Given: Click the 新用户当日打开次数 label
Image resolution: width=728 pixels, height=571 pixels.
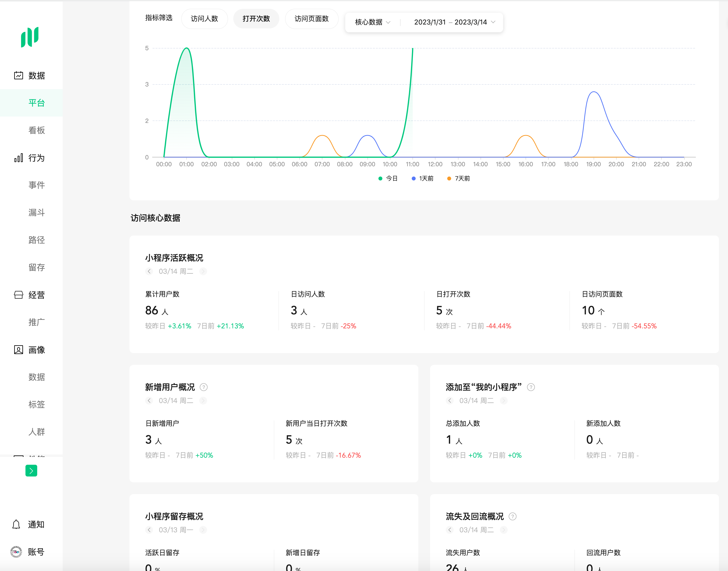Looking at the screenshot, I should click(317, 424).
